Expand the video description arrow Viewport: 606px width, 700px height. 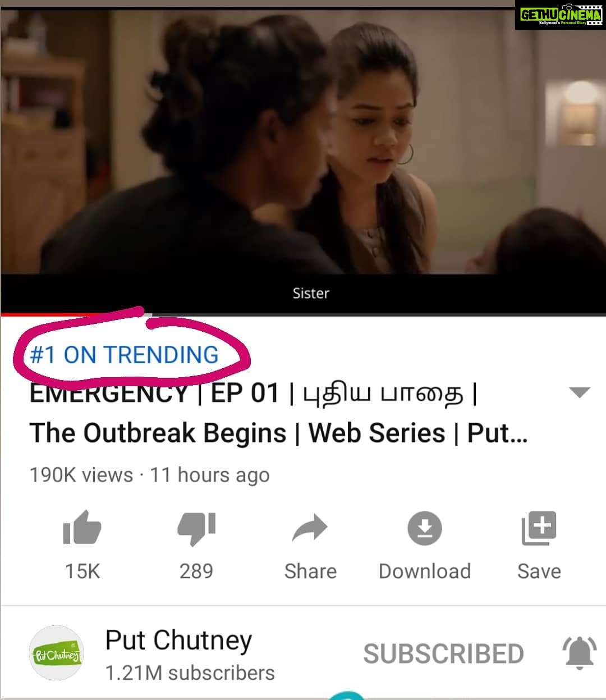(x=580, y=392)
